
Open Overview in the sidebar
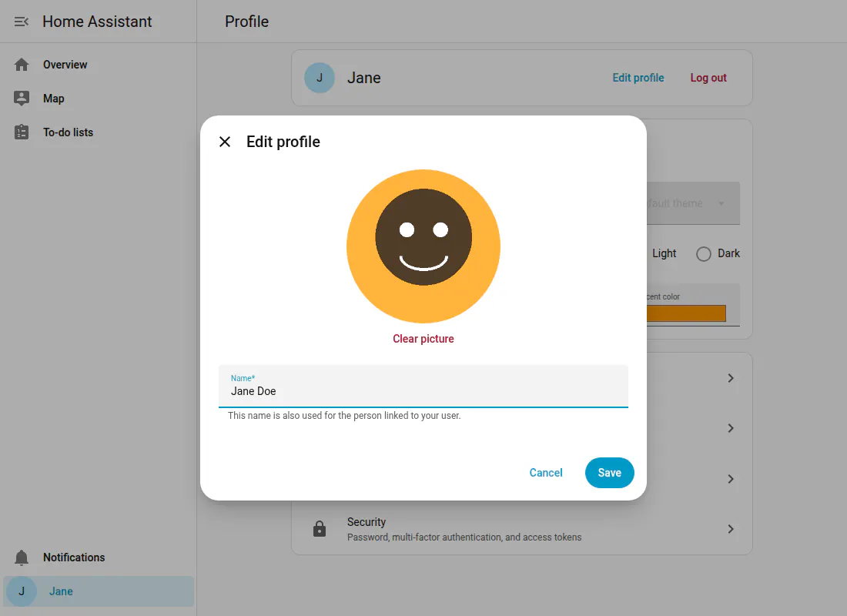[99, 65]
